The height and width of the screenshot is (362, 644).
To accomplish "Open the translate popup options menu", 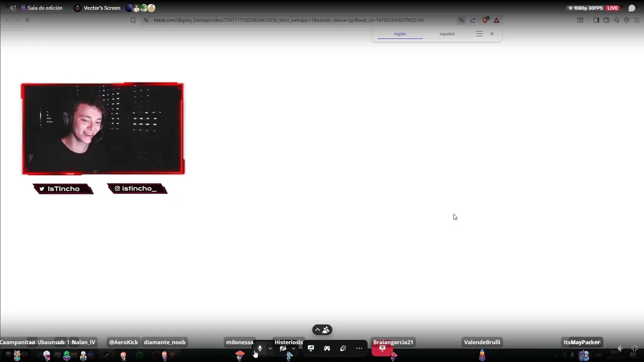I will [x=479, y=34].
